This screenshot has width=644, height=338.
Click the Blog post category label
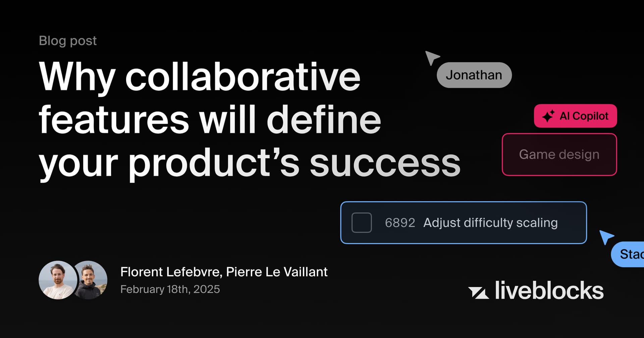click(68, 41)
